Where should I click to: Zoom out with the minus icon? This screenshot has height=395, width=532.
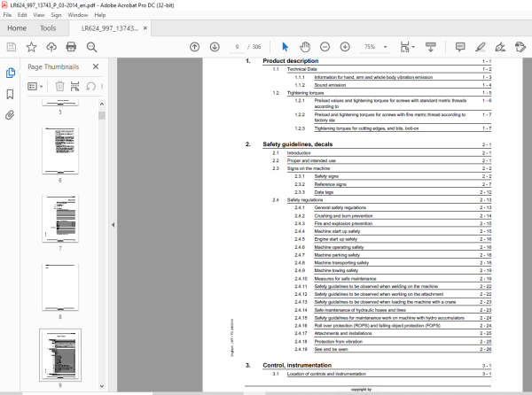325,47
